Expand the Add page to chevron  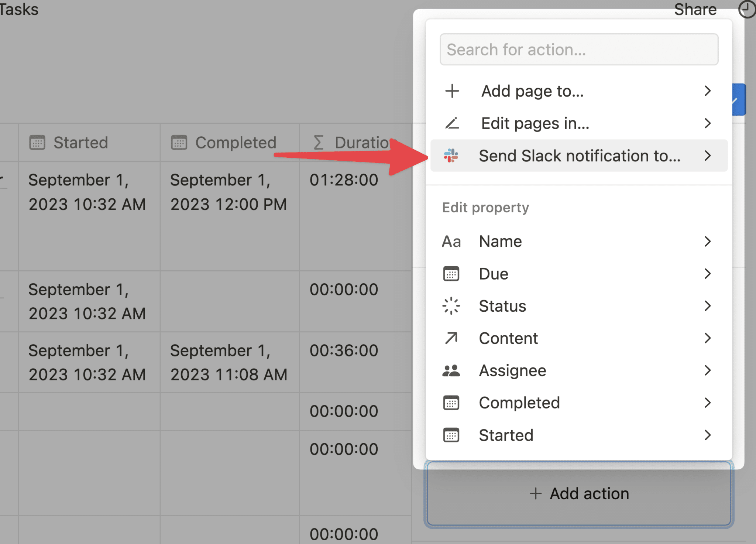click(707, 91)
